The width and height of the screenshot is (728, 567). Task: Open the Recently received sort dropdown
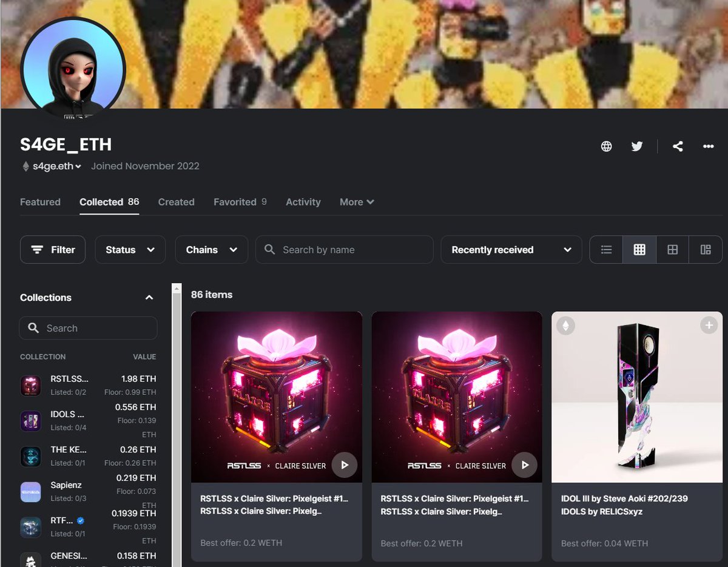[511, 249]
